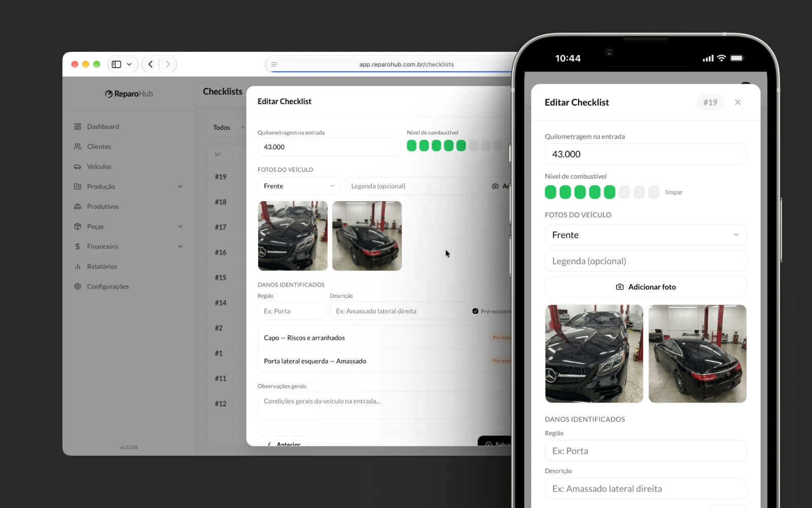The height and width of the screenshot is (508, 812).
Task: Open Clientes in the sidebar
Action: coord(98,146)
